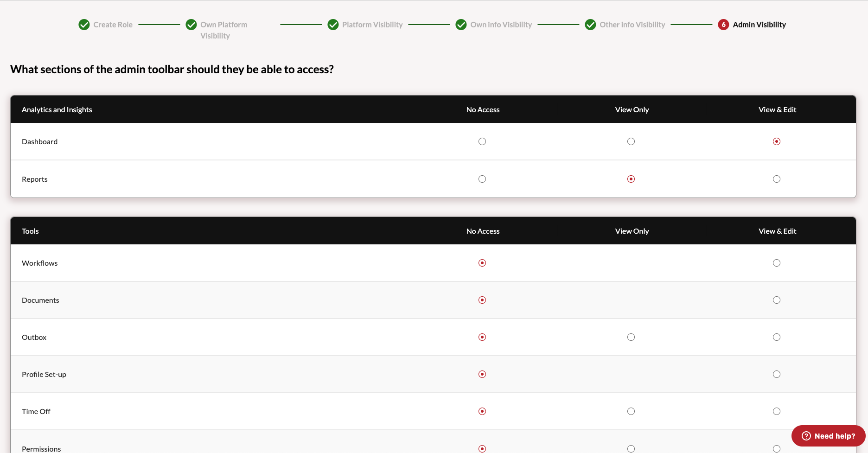Screen dimensions: 868x453
Task: Set Dashboard to View Only
Action: 631,141
